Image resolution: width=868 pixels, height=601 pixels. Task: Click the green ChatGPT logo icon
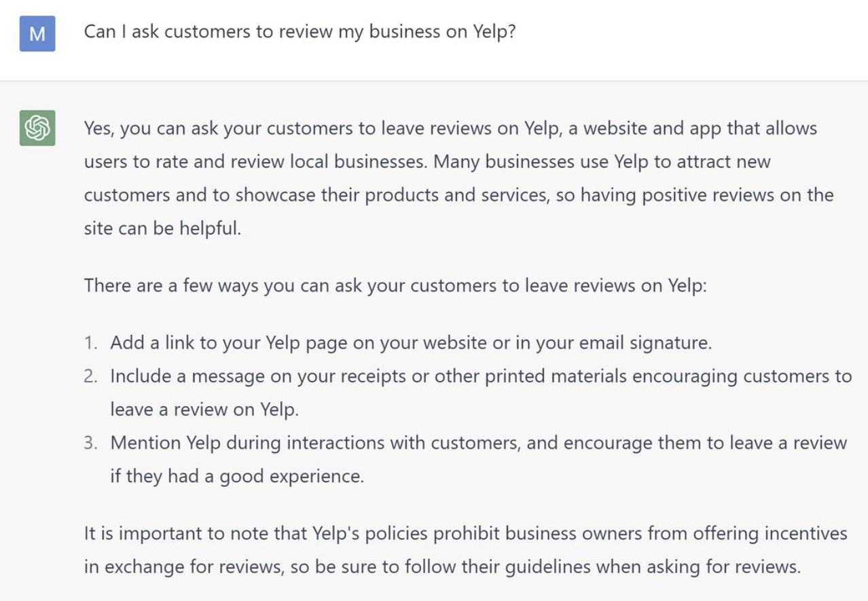pyautogui.click(x=37, y=128)
